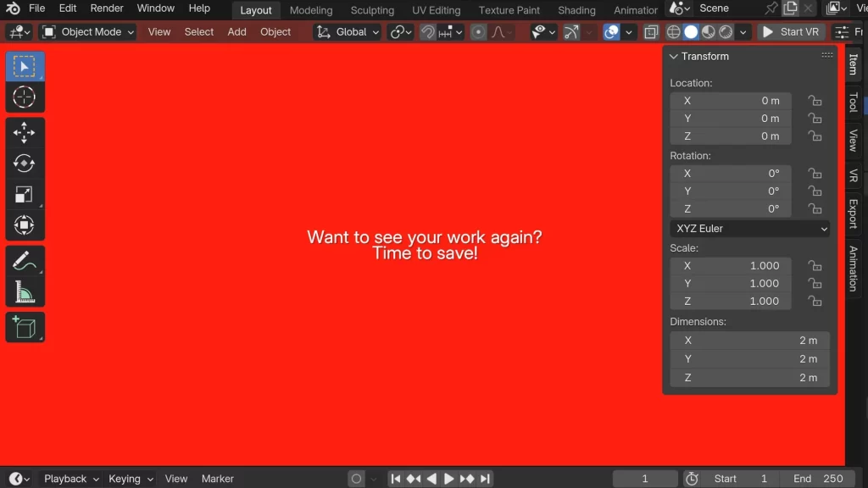868x488 pixels.
Task: Click the Scale X value field
Action: click(x=730, y=266)
